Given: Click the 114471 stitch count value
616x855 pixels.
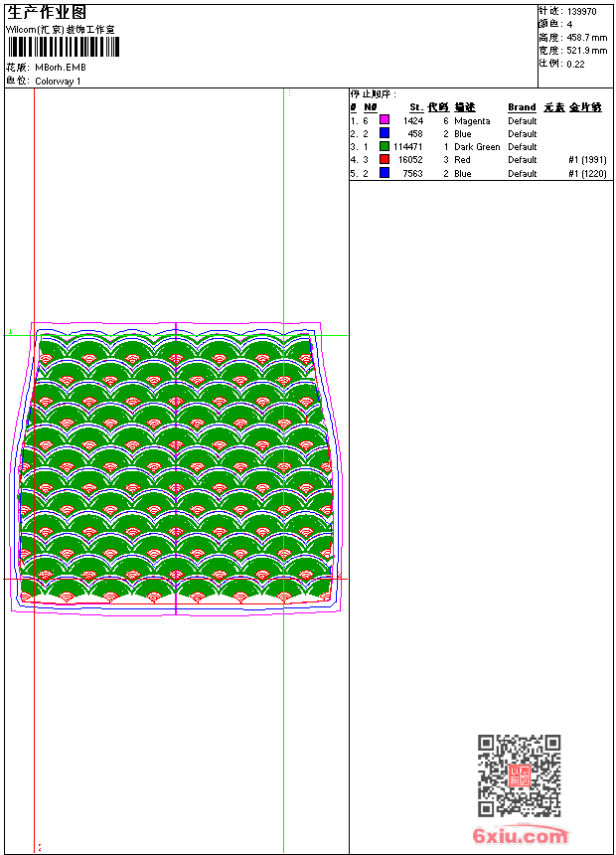Looking at the screenshot, I should click(407, 147).
